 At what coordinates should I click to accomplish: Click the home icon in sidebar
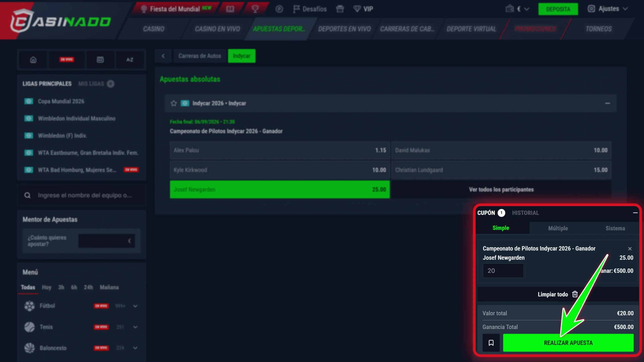(33, 60)
